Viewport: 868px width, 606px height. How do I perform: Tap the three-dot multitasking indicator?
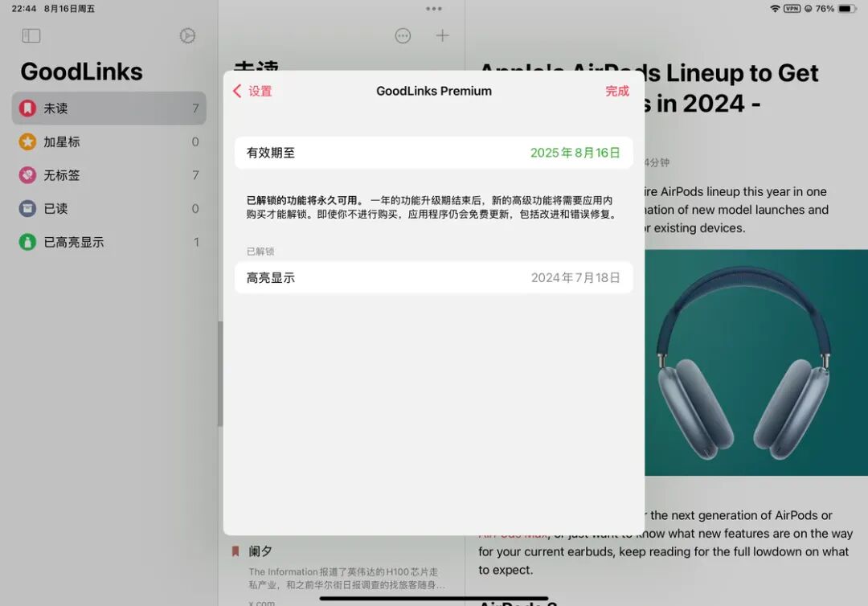coord(434,8)
